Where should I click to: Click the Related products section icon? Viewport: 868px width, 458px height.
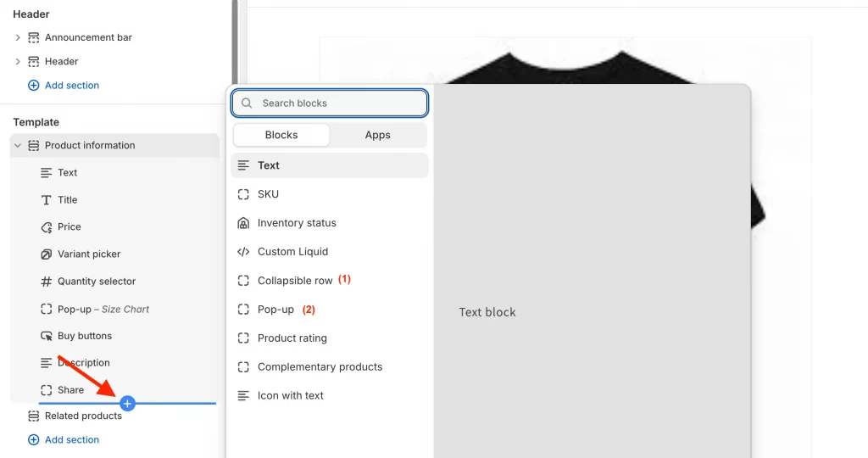[34, 416]
